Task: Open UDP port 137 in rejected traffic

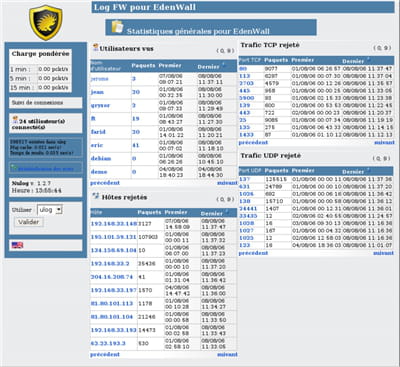Action: (x=244, y=179)
